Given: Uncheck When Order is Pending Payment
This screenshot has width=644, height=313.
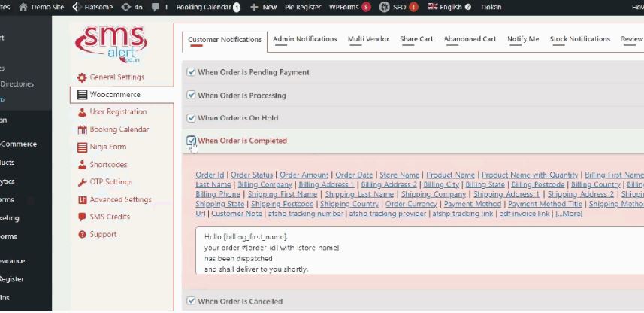Looking at the screenshot, I should (x=191, y=72).
